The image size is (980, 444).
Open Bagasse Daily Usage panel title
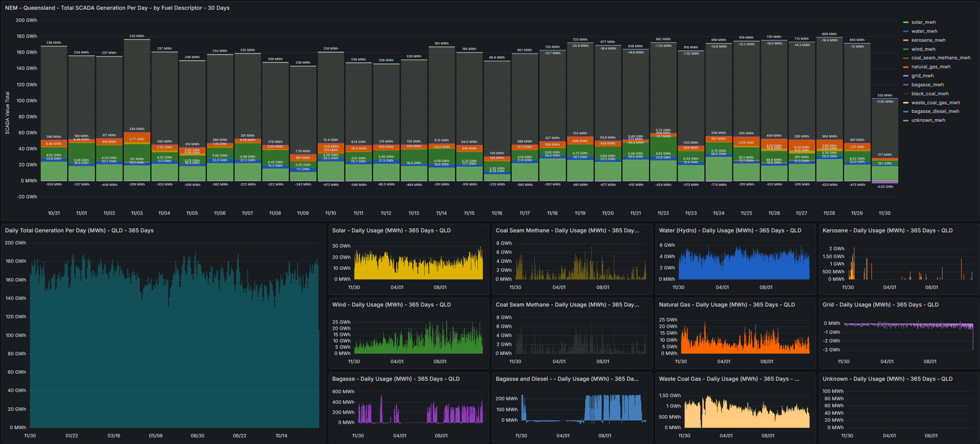point(396,379)
